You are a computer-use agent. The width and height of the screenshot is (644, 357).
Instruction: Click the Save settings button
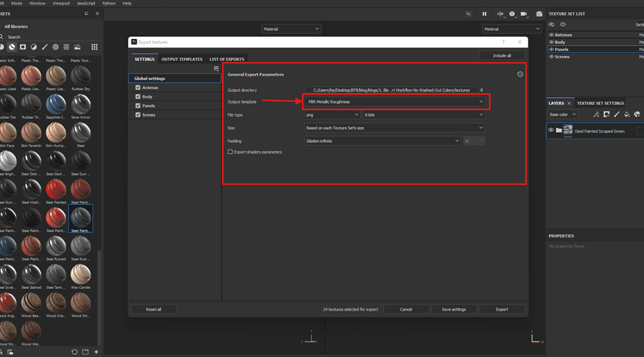pyautogui.click(x=454, y=309)
